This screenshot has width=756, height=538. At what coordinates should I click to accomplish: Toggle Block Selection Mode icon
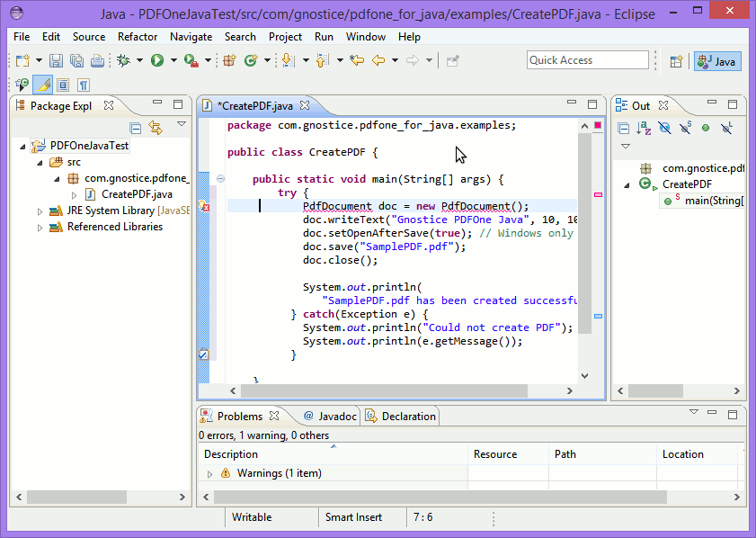coord(63,85)
